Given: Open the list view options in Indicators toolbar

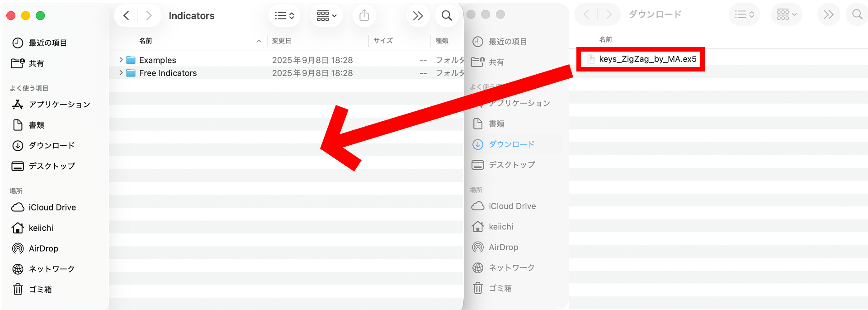Looking at the screenshot, I should (x=284, y=16).
